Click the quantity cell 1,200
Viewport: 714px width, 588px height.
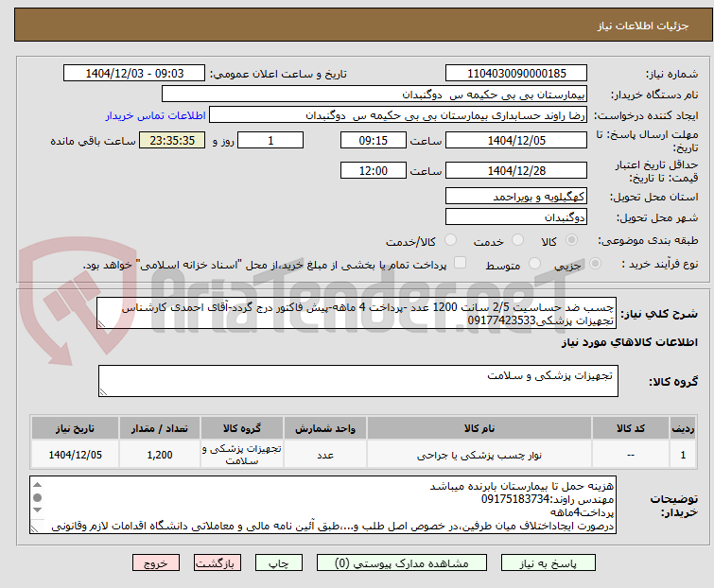pyautogui.click(x=160, y=455)
